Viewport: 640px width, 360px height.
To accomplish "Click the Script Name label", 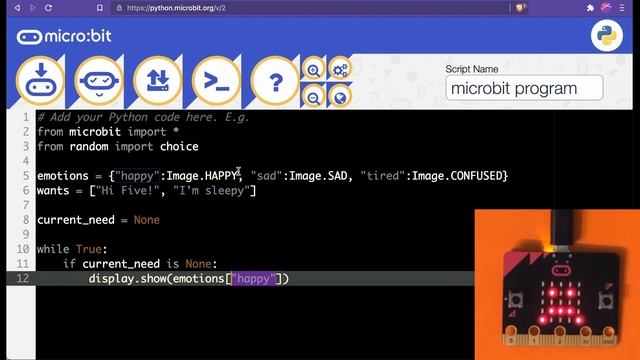I will tap(471, 69).
